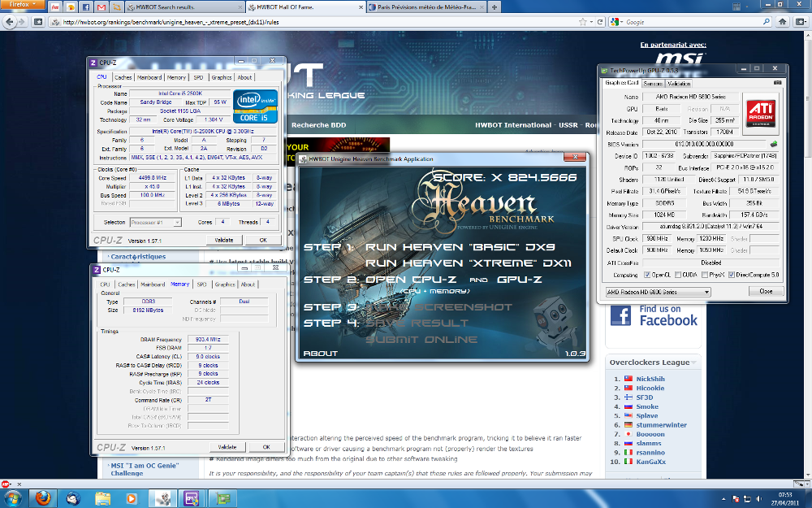812x508 pixels.
Task: Open NickShih's profile in league list
Action: 650,379
